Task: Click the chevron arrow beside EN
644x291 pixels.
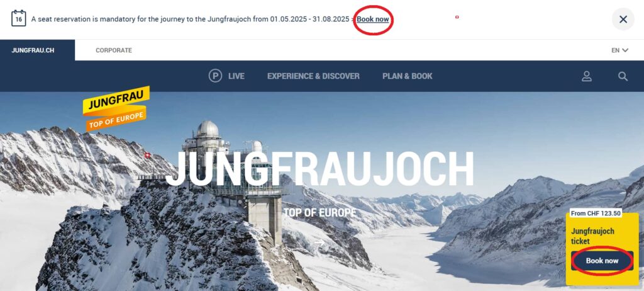Action: pyautogui.click(x=625, y=50)
